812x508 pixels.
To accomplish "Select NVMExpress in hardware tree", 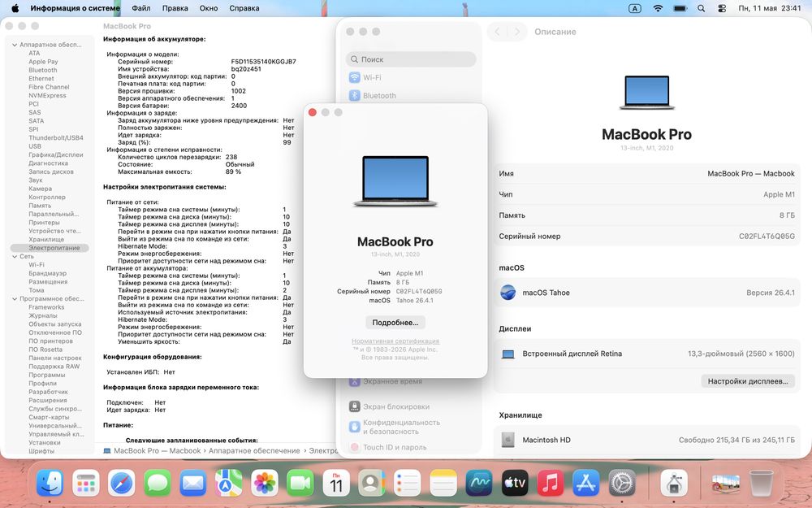I will click(47, 95).
